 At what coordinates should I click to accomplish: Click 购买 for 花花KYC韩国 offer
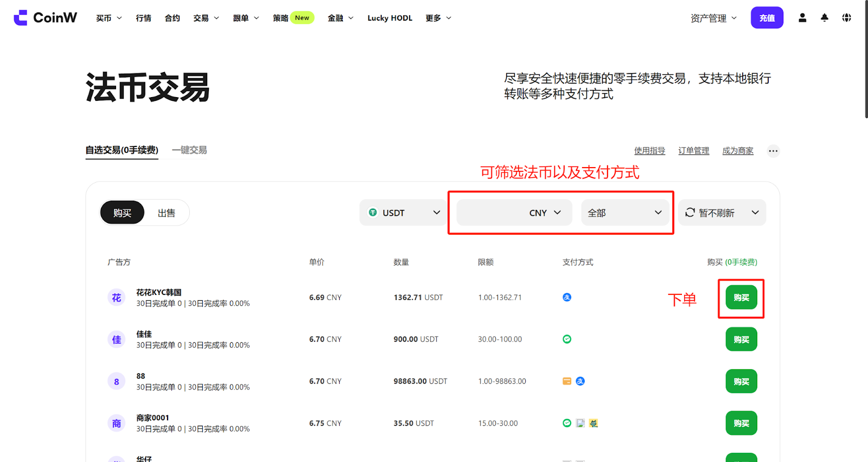742,297
